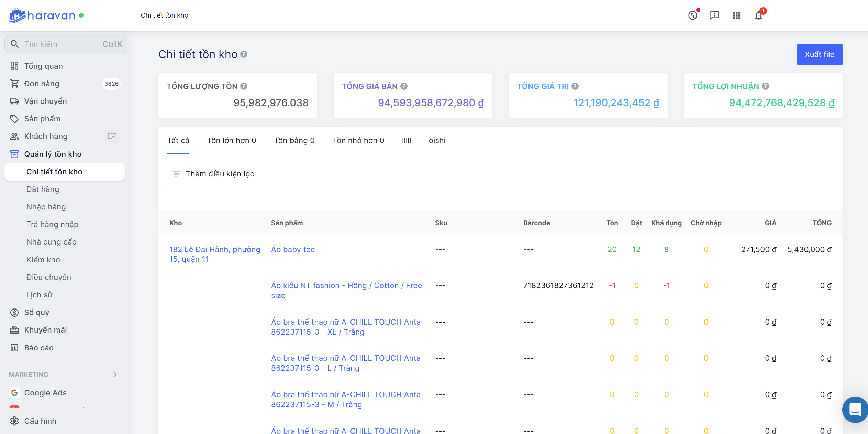The width and height of the screenshot is (868, 434).
Task: Switch to Tồn lớn hơn 0 tab
Action: (231, 140)
